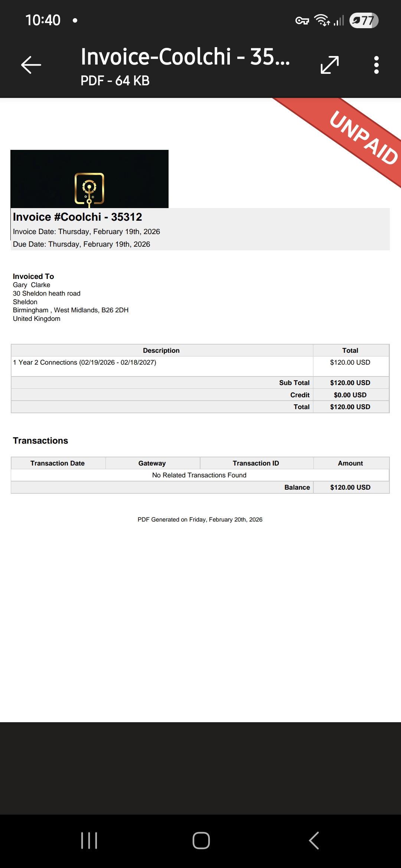Image resolution: width=401 pixels, height=868 pixels.
Task: Tap the Wi-Fi status icon
Action: pos(322,20)
